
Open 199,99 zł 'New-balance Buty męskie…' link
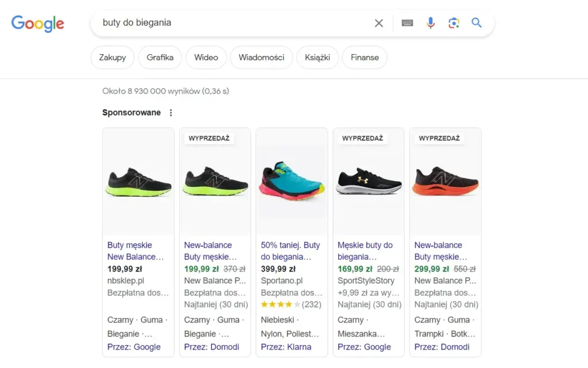pos(210,251)
